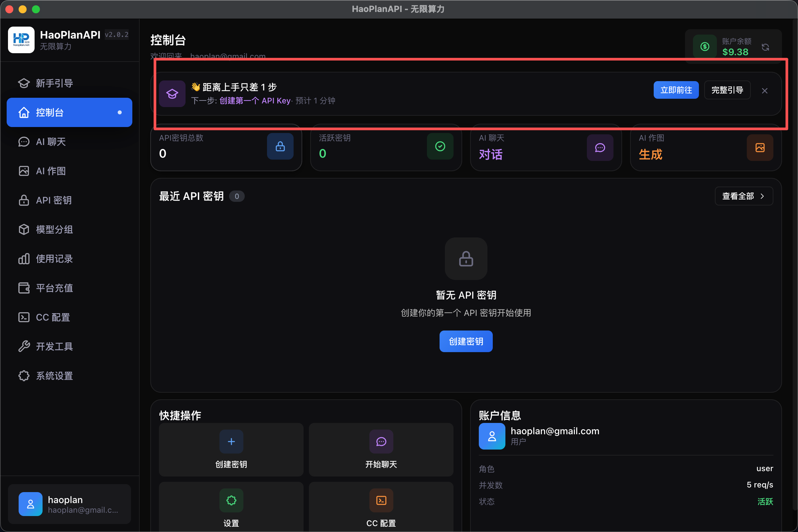This screenshot has height=532, width=798.
Task: Click the 开始聊天 quick action icon
Action: coord(381,442)
